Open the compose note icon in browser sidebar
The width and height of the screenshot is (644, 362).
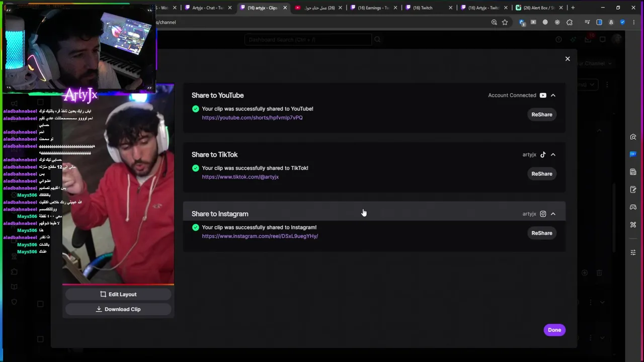[x=633, y=190]
